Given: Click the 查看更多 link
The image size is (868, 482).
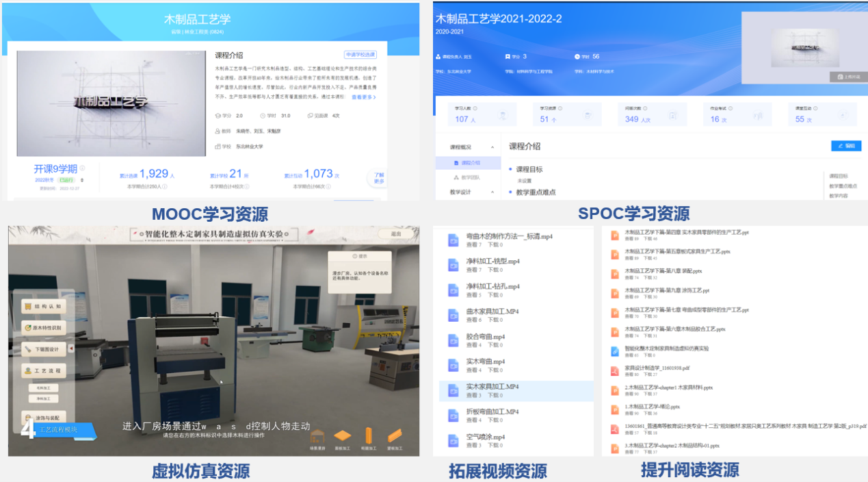Looking at the screenshot, I should (363, 97).
